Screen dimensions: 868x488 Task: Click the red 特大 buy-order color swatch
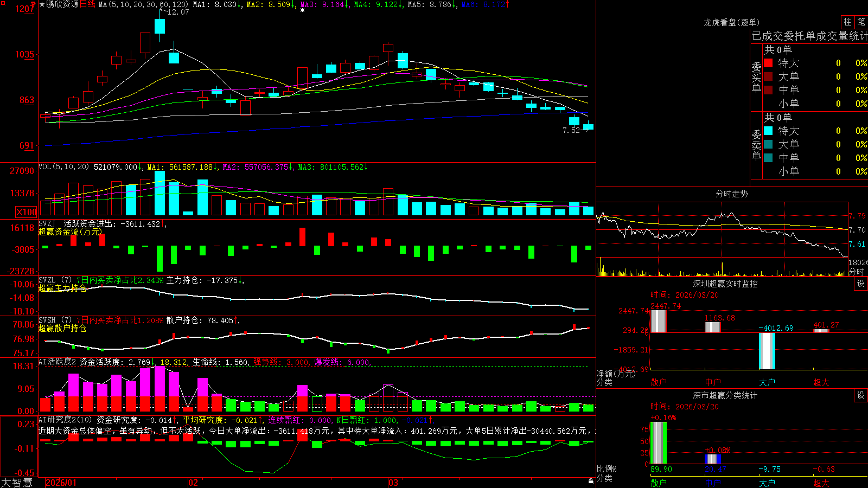768,63
